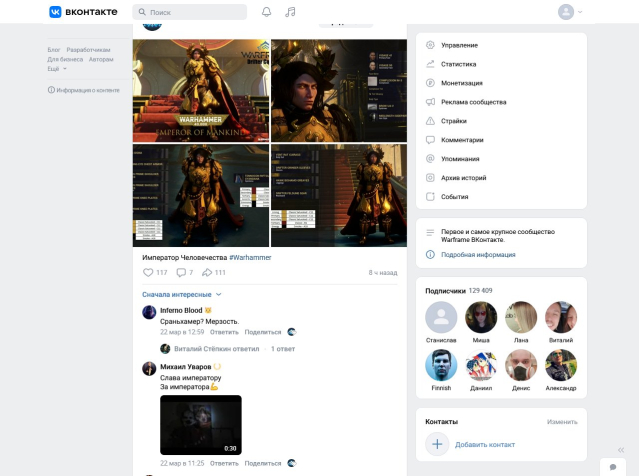Viewport: 639px width, 476px height.
Task: Open the post comments icon
Action: (180, 272)
